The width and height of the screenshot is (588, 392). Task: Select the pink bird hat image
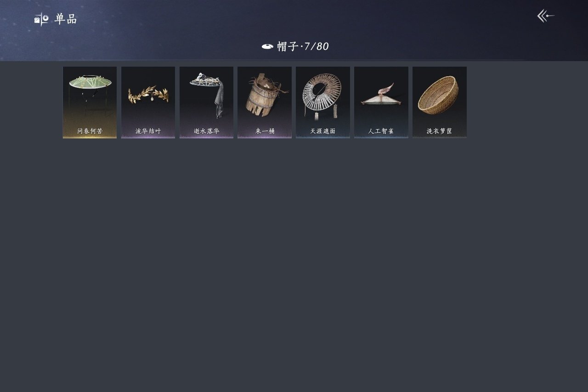[381, 94]
